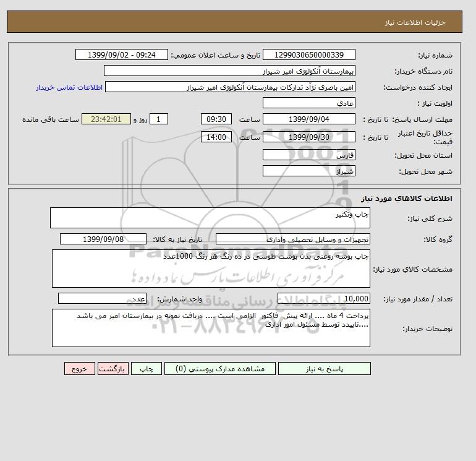Click price validity date 1399/09/30
This screenshot has width=476, height=461.
308,137
